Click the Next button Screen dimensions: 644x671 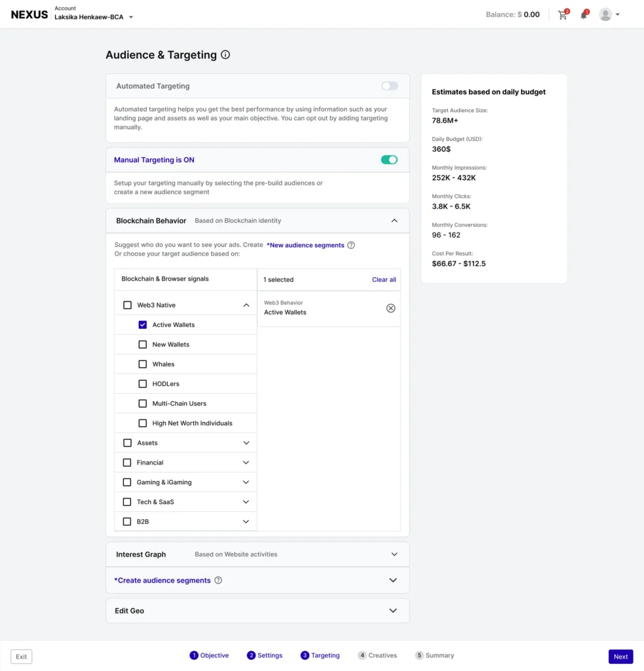coord(620,657)
